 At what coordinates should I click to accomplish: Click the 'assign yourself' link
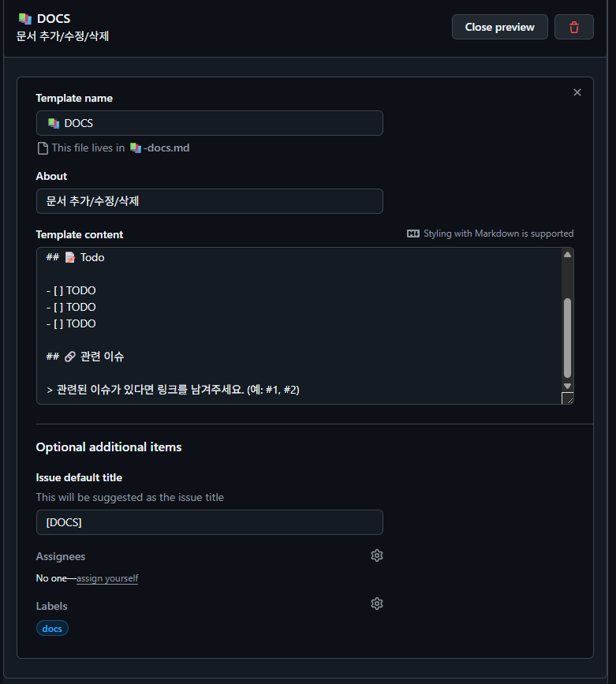(x=107, y=578)
